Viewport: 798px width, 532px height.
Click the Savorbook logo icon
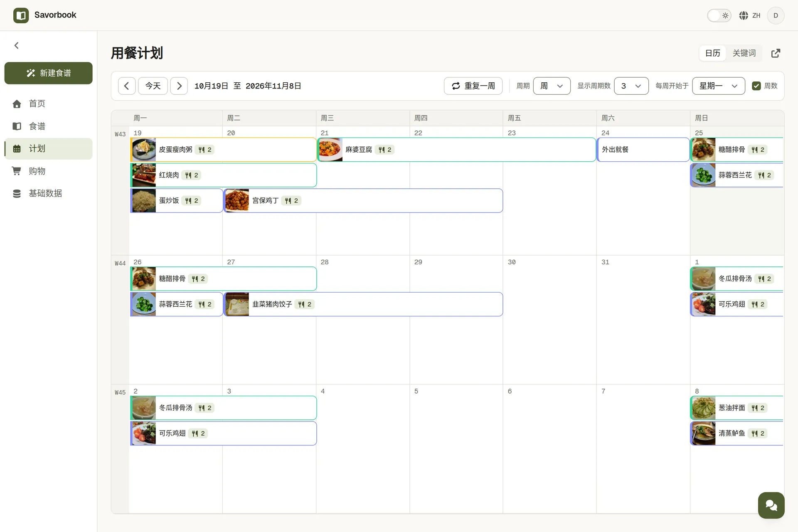click(x=21, y=15)
